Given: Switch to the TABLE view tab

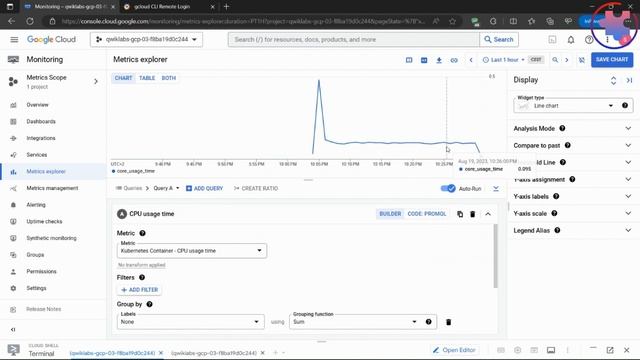Looking at the screenshot, I should coord(147,78).
